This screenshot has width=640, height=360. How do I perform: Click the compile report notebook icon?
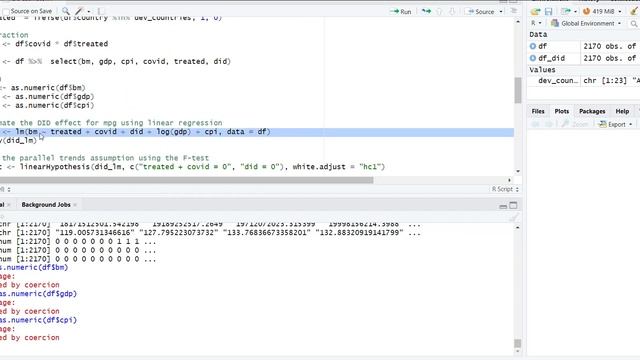tap(101, 11)
